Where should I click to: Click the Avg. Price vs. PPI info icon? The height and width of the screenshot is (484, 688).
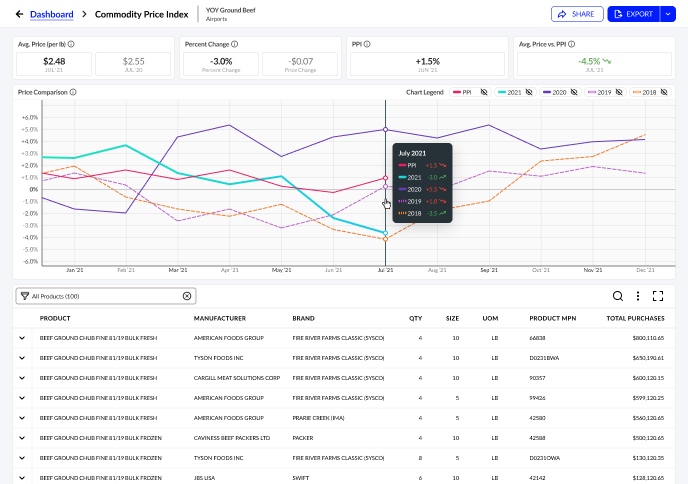point(572,44)
